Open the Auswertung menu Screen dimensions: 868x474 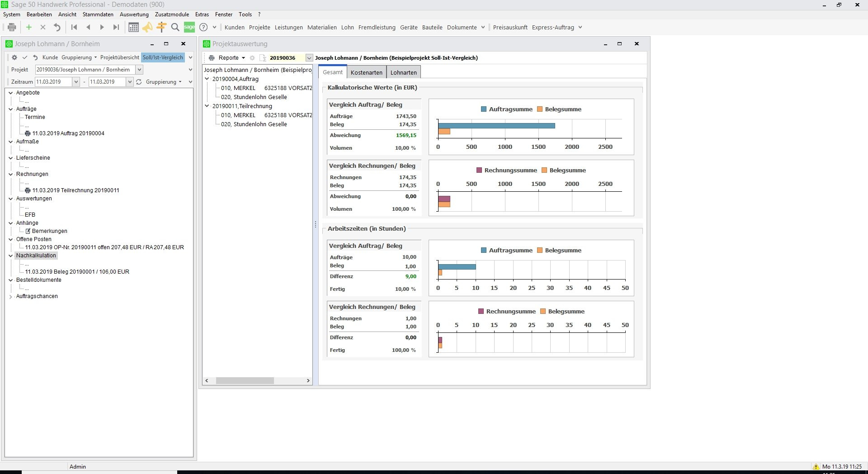point(134,14)
